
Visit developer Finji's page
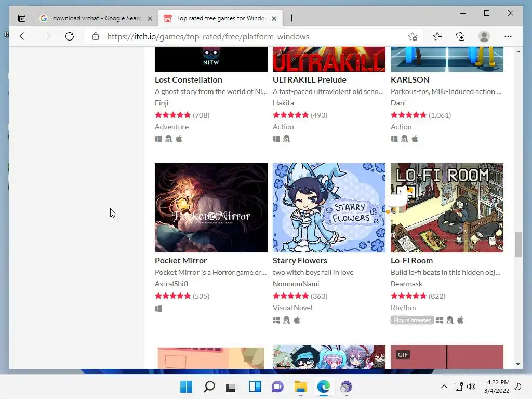point(162,103)
